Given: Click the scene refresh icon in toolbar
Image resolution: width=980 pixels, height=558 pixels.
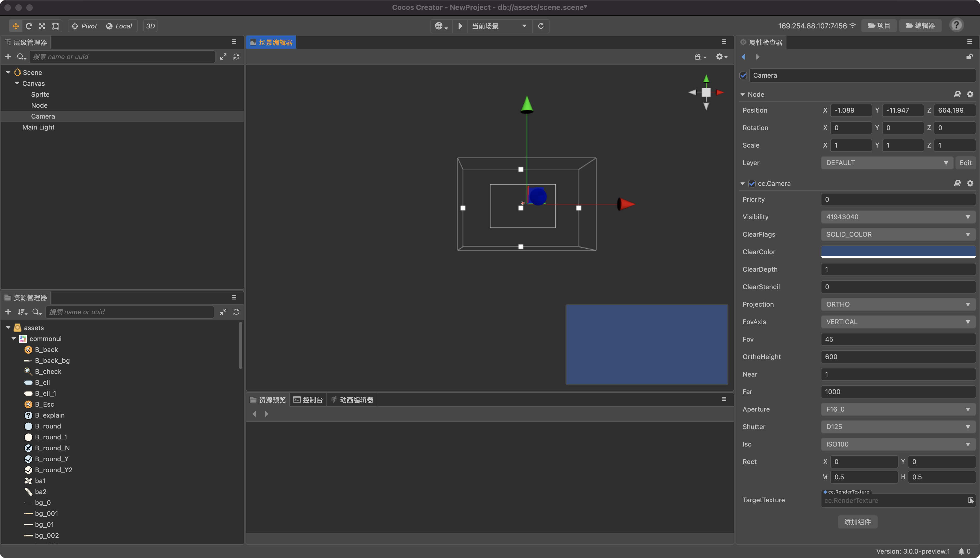Looking at the screenshot, I should [x=541, y=26].
